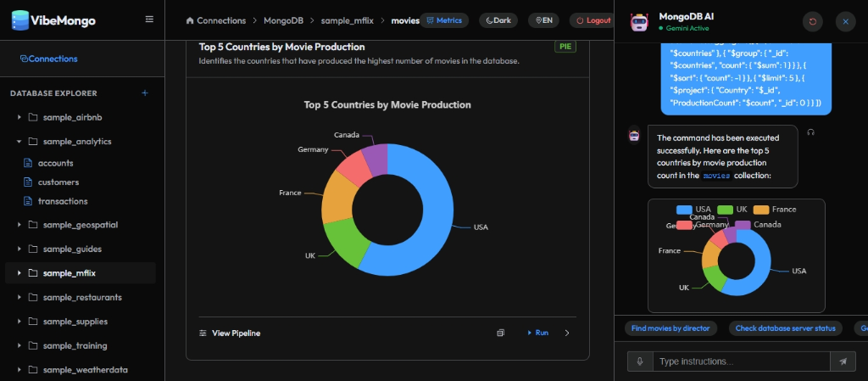Click 'Gemini Active' status text
The width and height of the screenshot is (868, 381).
(687, 28)
